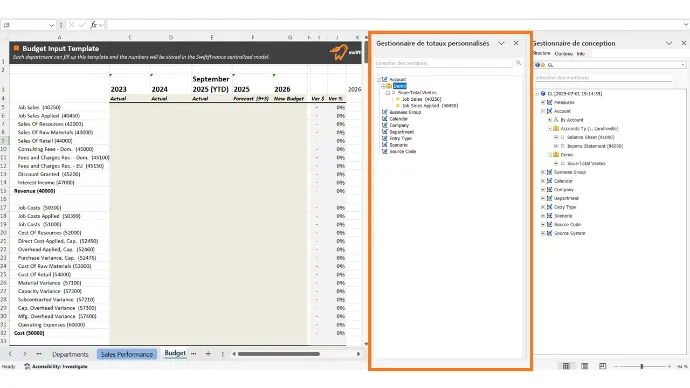The height and width of the screenshot is (388, 690).
Task: Click the formula bar cancel X icon
Action: (x=71, y=25)
